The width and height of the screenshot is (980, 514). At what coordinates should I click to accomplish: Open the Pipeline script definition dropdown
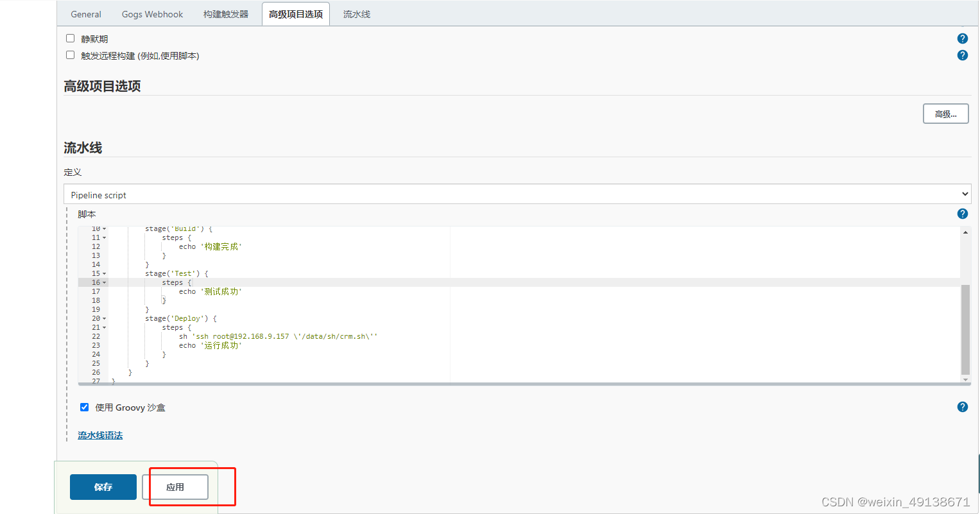point(517,194)
